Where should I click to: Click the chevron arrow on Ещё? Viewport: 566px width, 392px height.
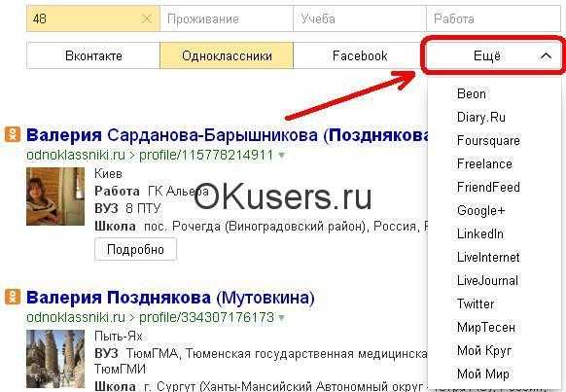547,56
